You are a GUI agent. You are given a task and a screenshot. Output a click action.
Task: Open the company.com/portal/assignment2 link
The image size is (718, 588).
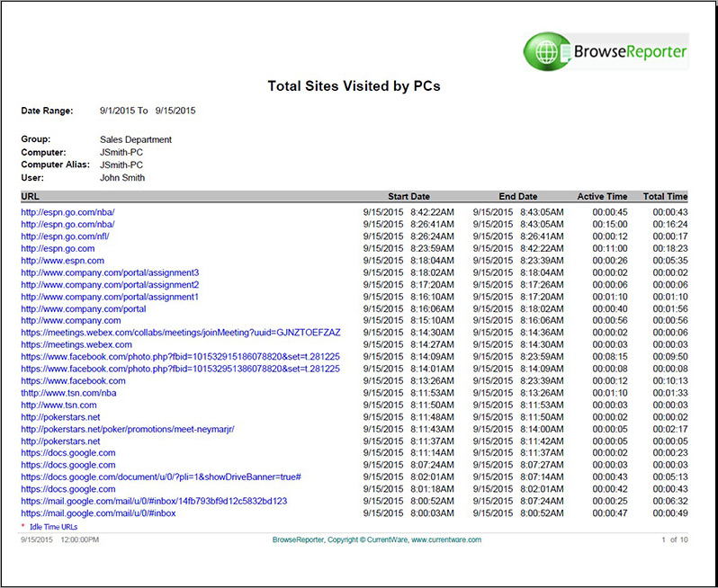pyautogui.click(x=110, y=285)
